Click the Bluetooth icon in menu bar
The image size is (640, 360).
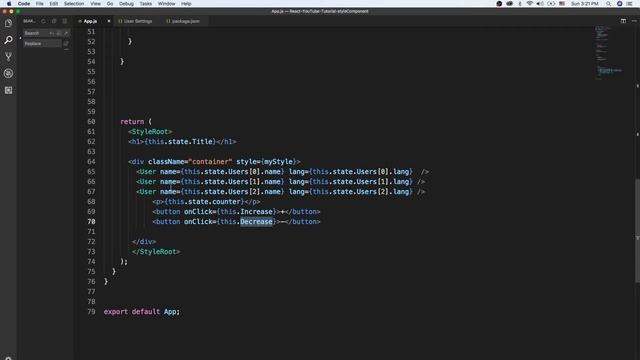(520, 4)
